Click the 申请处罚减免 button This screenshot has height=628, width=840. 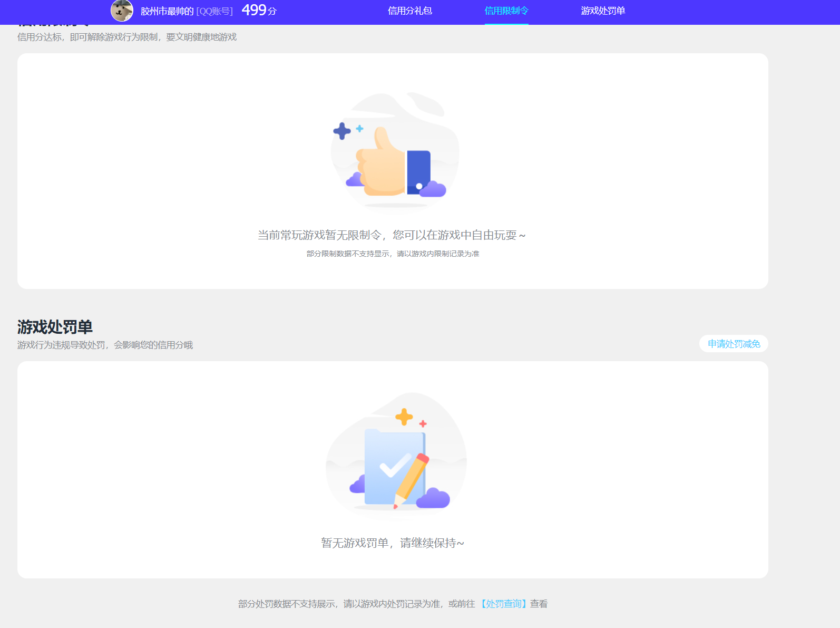(734, 344)
